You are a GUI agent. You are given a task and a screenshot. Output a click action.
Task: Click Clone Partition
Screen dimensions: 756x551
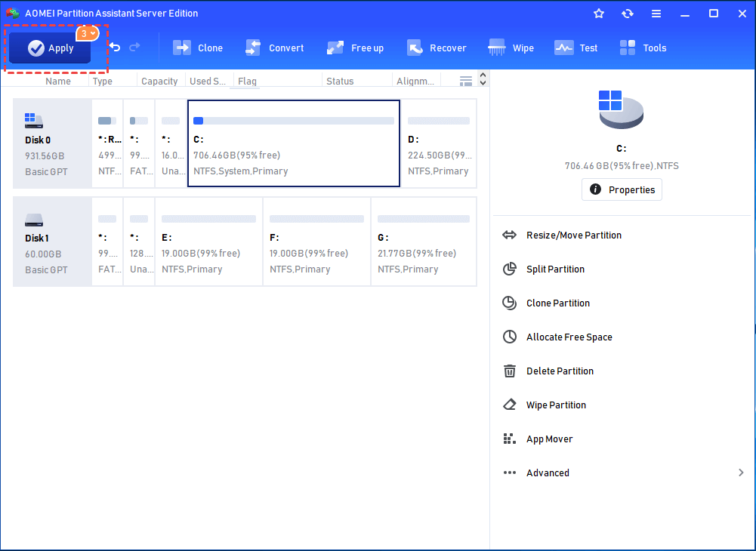click(558, 303)
